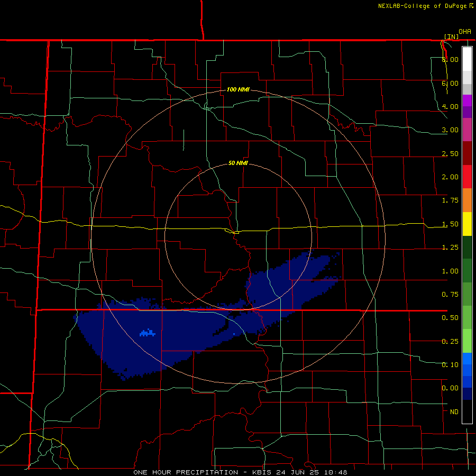Click the 100 NMI range ring label

pyautogui.click(x=238, y=89)
